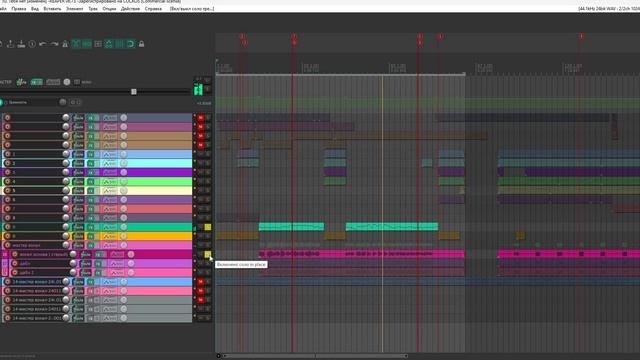Open the Элемент menu
This screenshot has height=360, width=640.
tap(75, 9)
